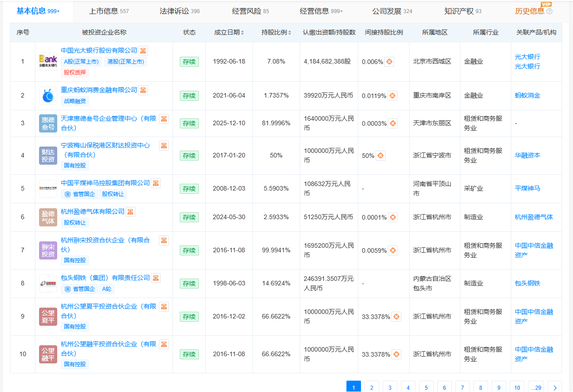
Task: Open company link 重庆蚂蚁消费金融有限公司
Action: (x=99, y=90)
